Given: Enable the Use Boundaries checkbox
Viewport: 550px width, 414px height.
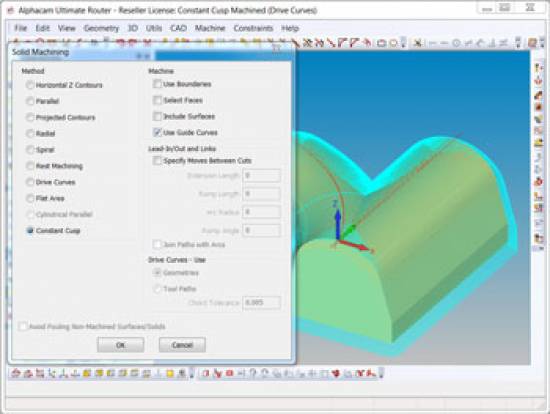Looking at the screenshot, I should [x=157, y=84].
